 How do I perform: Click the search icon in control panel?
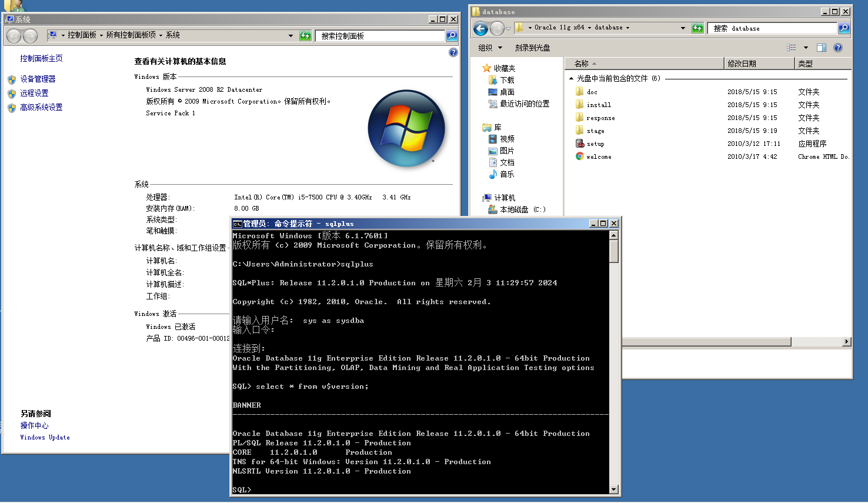tap(452, 36)
